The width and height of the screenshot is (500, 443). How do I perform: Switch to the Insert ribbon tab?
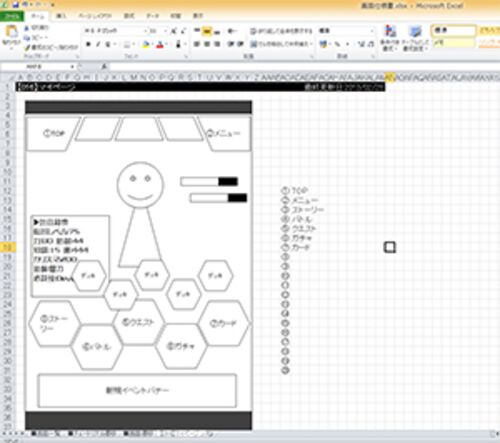[x=61, y=16]
